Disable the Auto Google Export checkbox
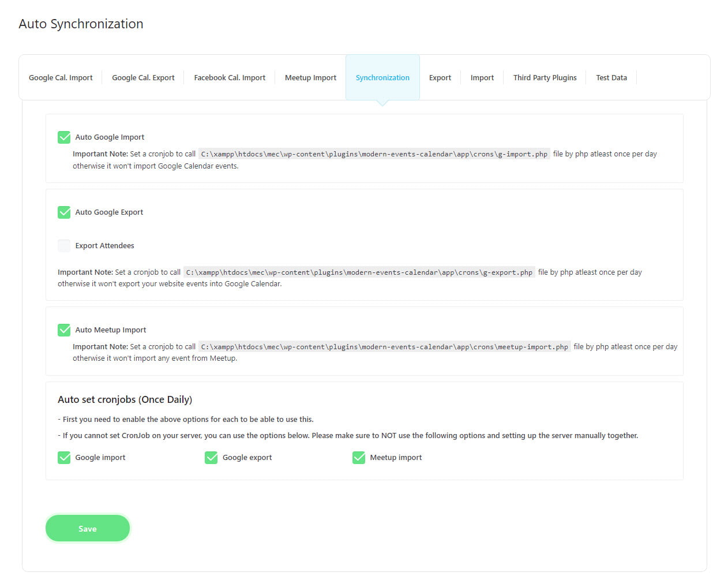The image size is (728, 587). click(x=64, y=212)
